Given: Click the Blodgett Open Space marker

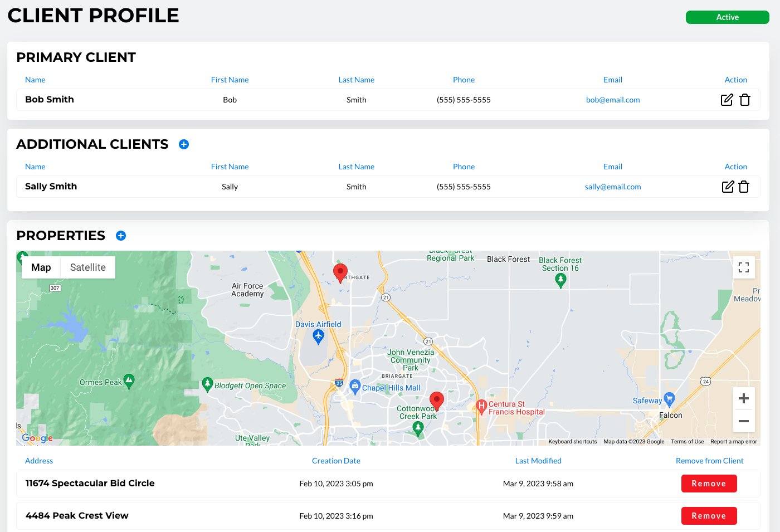Looking at the screenshot, I should tap(207, 384).
